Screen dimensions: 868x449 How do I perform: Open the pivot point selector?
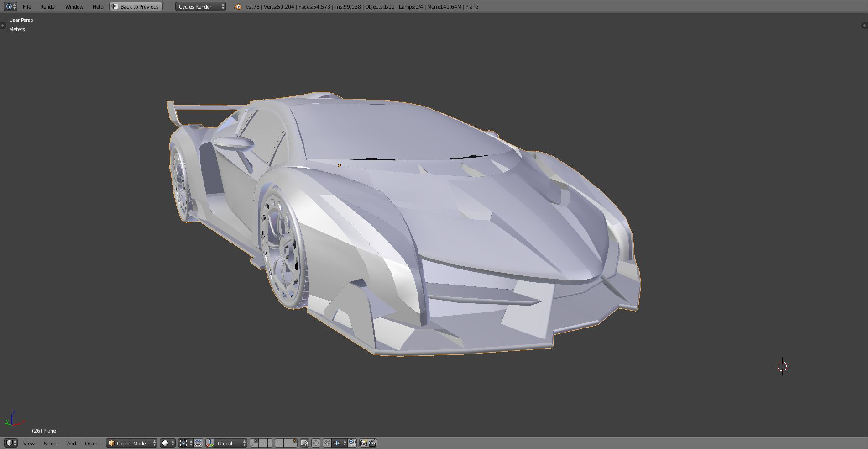pyautogui.click(x=186, y=443)
